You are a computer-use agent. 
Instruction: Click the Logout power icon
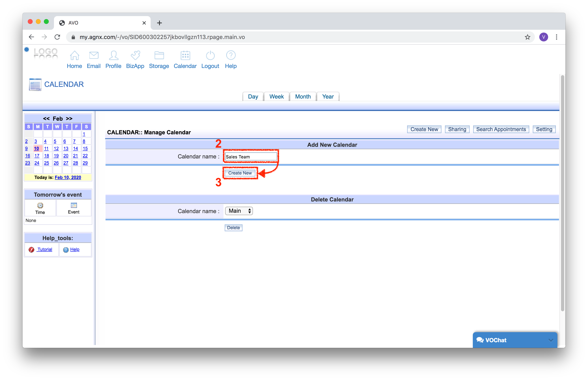tap(210, 55)
